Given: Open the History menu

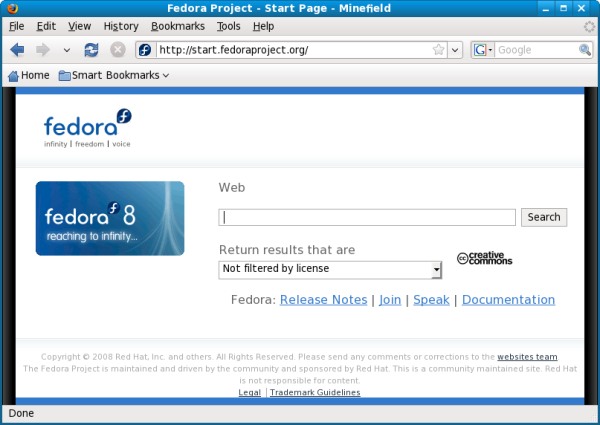Looking at the screenshot, I should point(121,26).
